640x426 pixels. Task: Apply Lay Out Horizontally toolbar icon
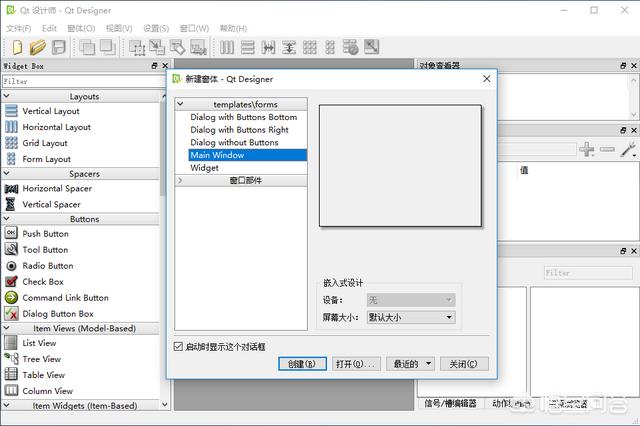point(227,47)
